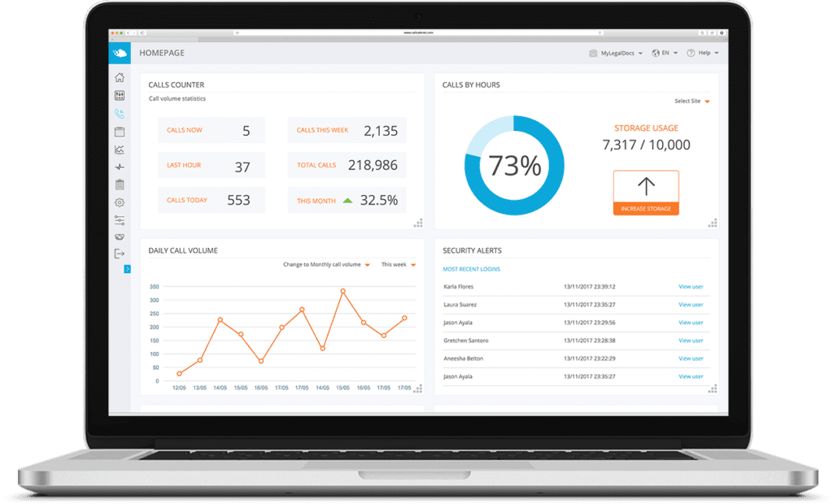This screenshot has width=833, height=504.
Task: Expand the sidebar with the blue arrow
Action: [127, 269]
